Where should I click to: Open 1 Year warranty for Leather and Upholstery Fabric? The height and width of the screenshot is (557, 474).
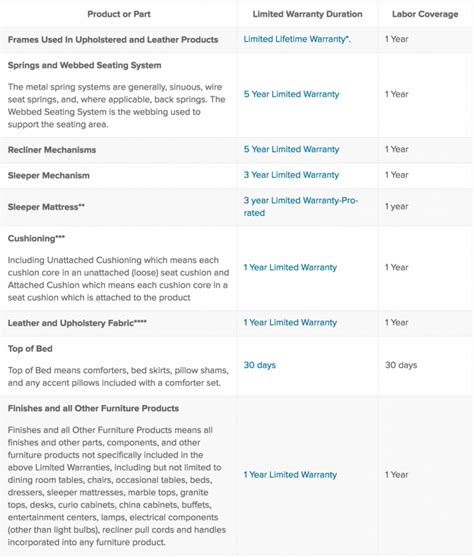[290, 323]
